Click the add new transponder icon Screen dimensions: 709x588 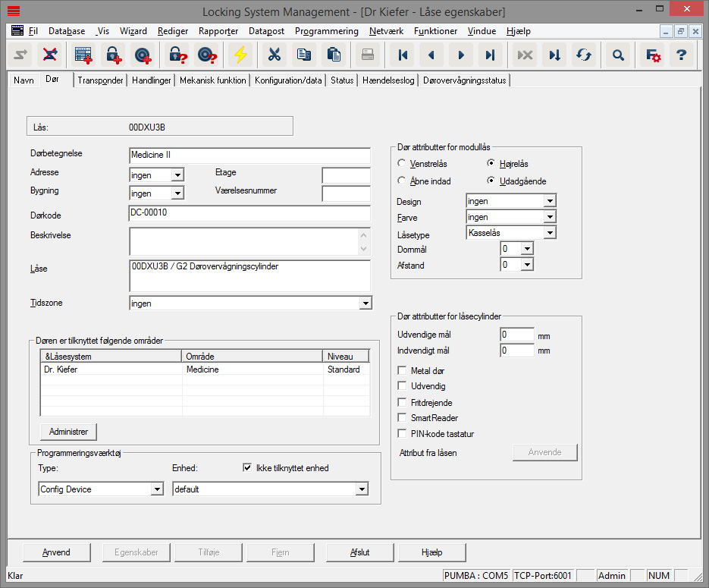pos(142,55)
